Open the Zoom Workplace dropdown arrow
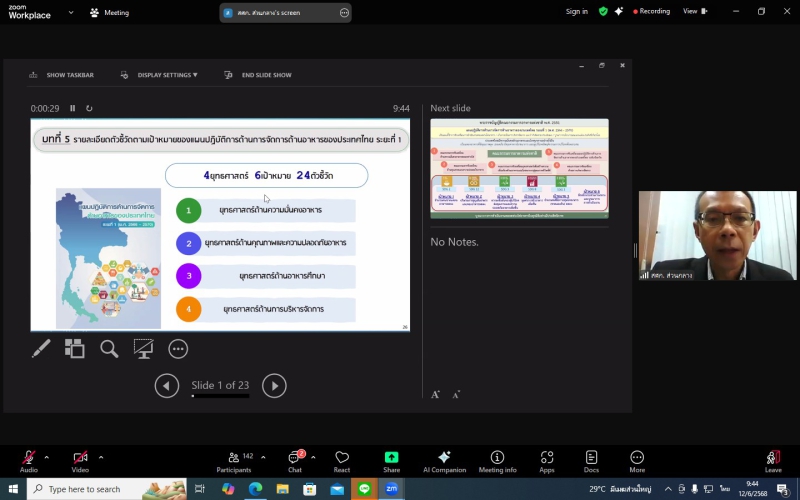800x500 pixels. coord(71,12)
